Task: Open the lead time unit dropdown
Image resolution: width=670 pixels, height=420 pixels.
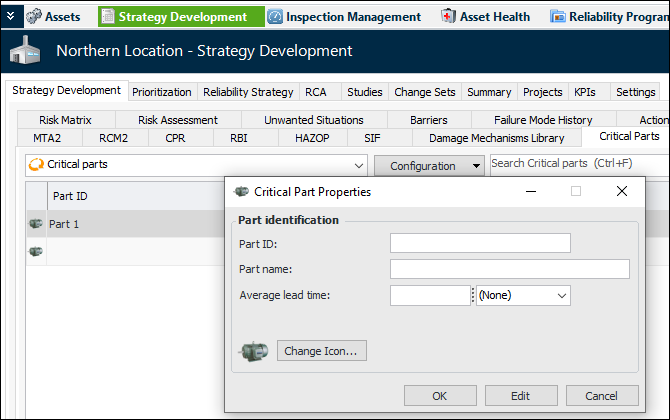Action: click(x=523, y=295)
